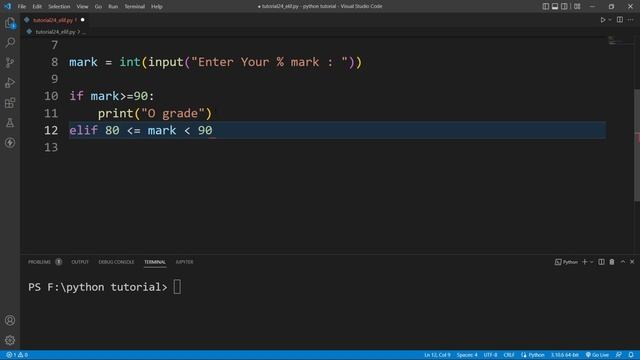
Task: Maximize the panel with the up chevron
Action: [622, 262]
